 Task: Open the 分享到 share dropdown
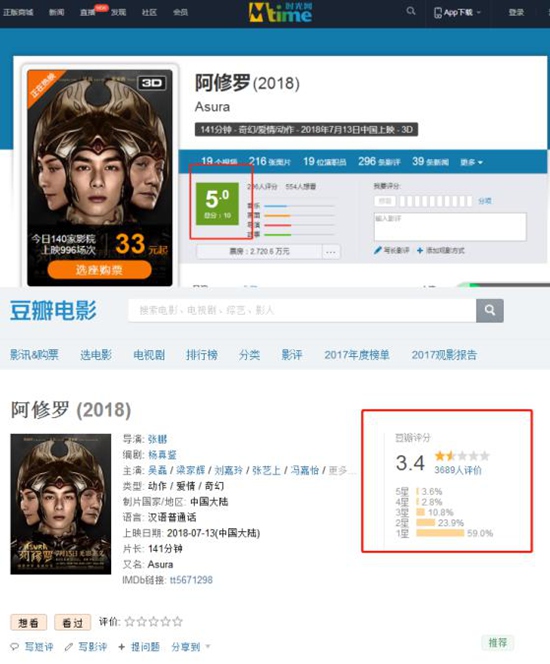(x=191, y=647)
